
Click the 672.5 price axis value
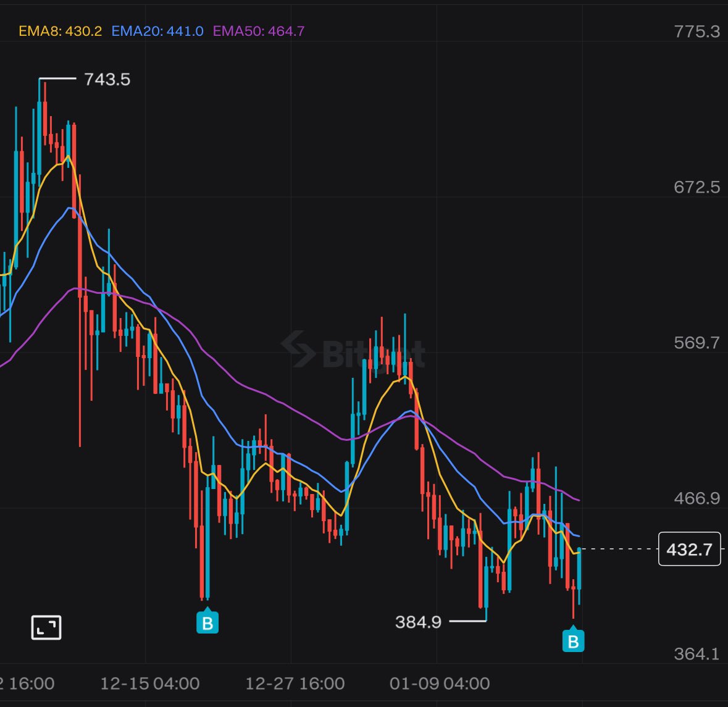click(x=697, y=187)
